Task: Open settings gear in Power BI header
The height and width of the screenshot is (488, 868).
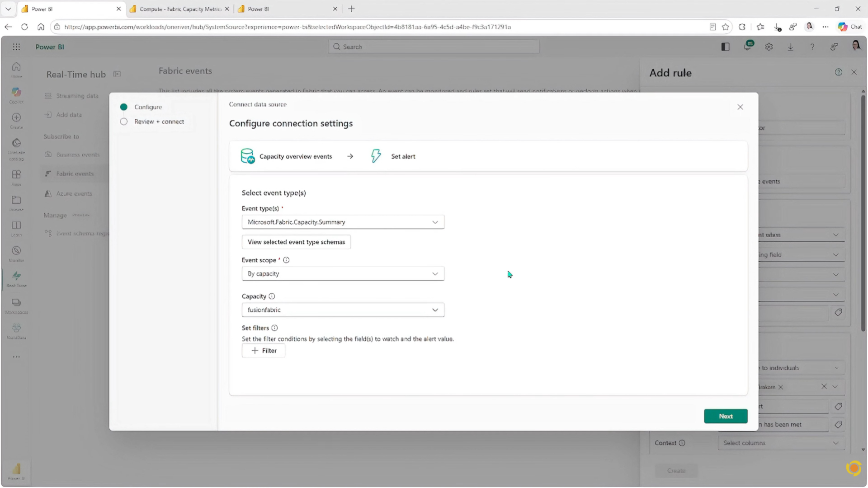Action: coord(769,47)
